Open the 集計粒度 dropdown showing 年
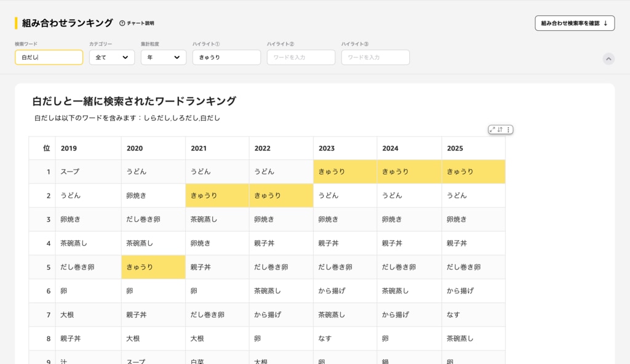The width and height of the screenshot is (630, 364). pyautogui.click(x=163, y=57)
